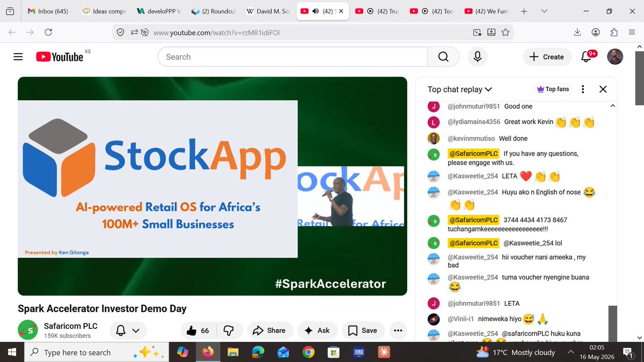Switch to the Gmail Inbox tab
The image size is (644, 362).
point(48,11)
